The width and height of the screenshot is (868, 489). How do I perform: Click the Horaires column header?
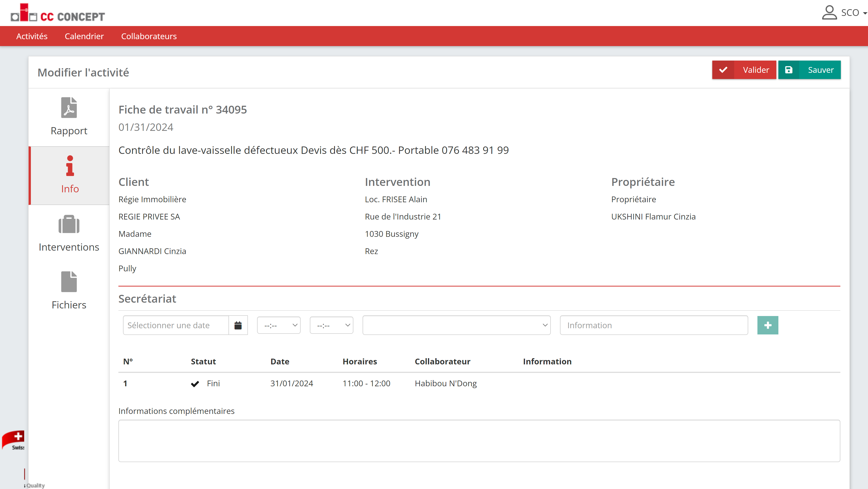pos(360,362)
